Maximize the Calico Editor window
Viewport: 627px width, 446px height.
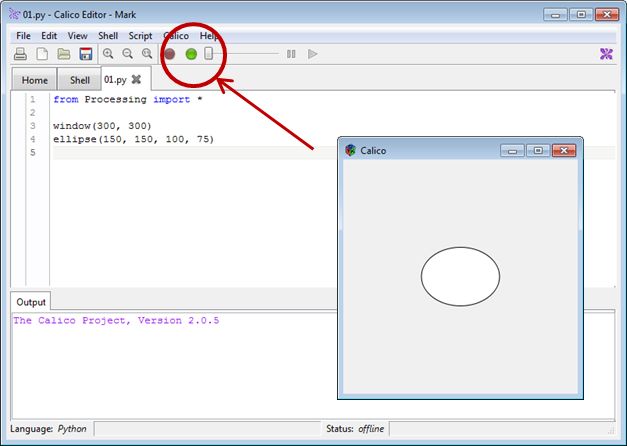point(581,15)
